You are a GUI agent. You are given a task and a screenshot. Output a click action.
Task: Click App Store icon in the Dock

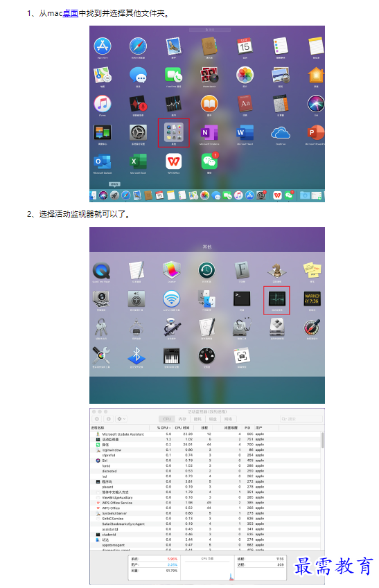pyautogui.click(x=249, y=195)
